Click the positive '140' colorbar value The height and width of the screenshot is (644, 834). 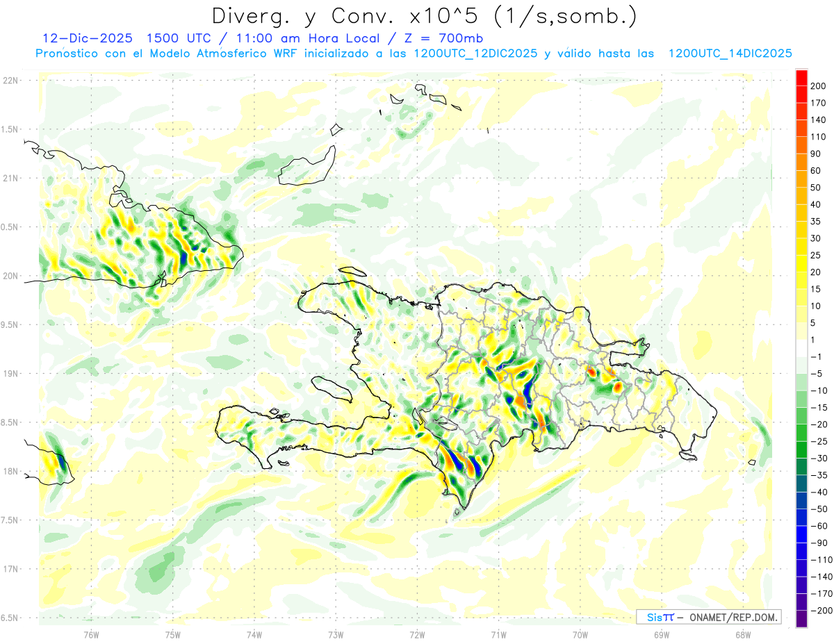pyautogui.click(x=819, y=120)
